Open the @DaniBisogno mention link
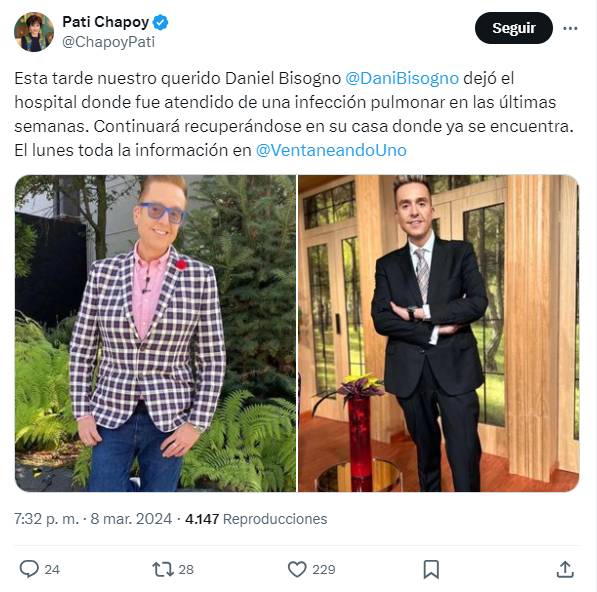 click(402, 78)
